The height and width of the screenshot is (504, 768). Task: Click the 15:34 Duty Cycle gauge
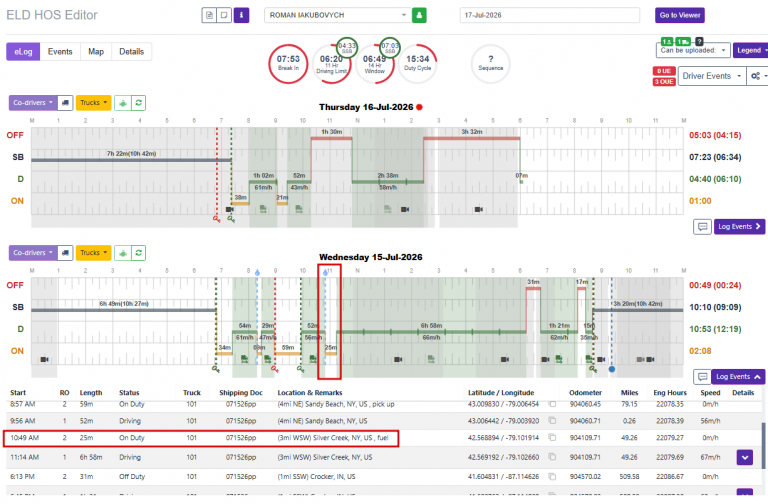coord(417,64)
